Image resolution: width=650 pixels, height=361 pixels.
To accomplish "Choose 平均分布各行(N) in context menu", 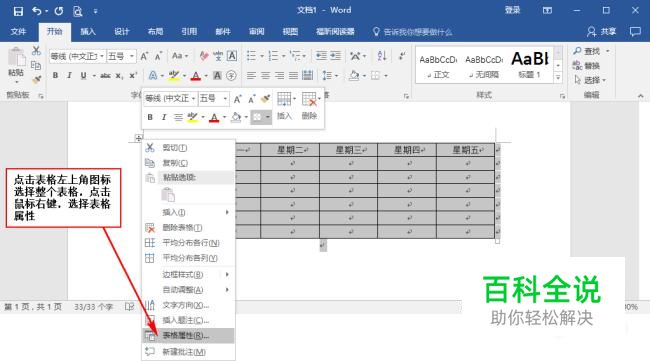I will [188, 243].
